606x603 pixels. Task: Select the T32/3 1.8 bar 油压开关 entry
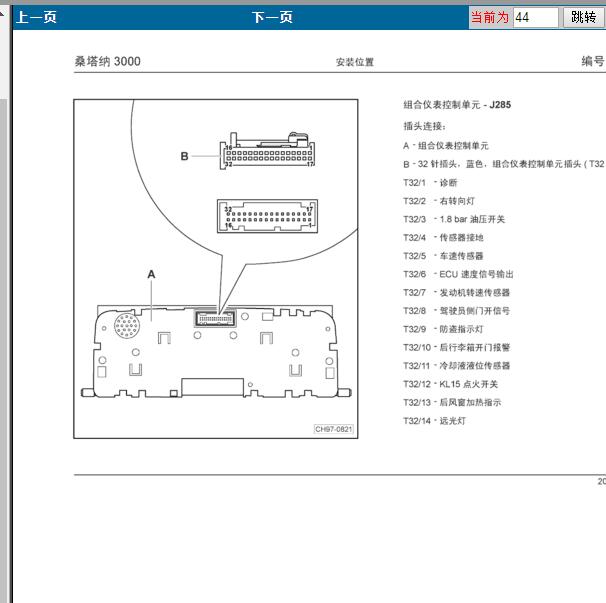point(454,219)
